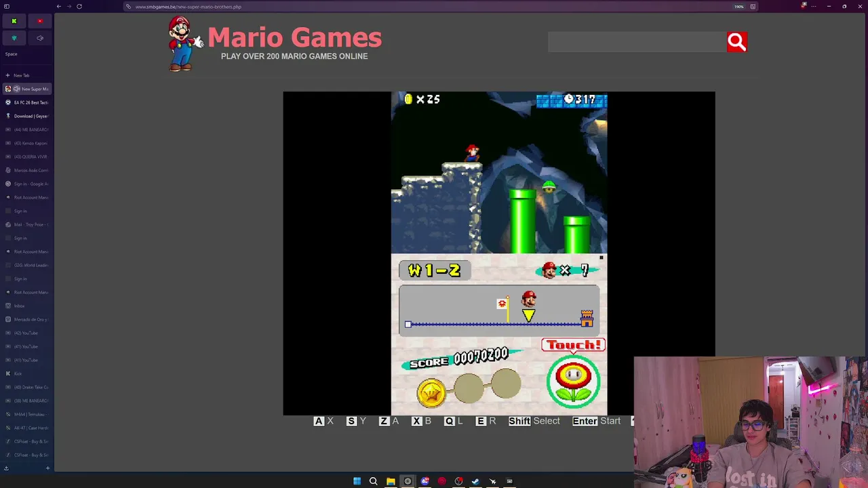
Task: Switch to the Mercado de Oro tab
Action: click(x=26, y=319)
